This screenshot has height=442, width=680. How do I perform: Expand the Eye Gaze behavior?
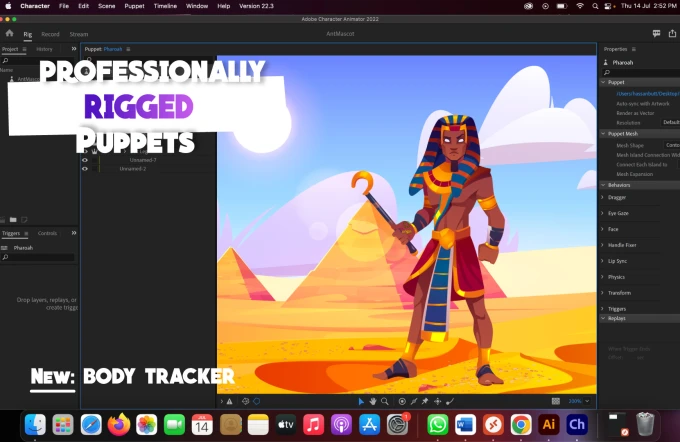pos(602,213)
